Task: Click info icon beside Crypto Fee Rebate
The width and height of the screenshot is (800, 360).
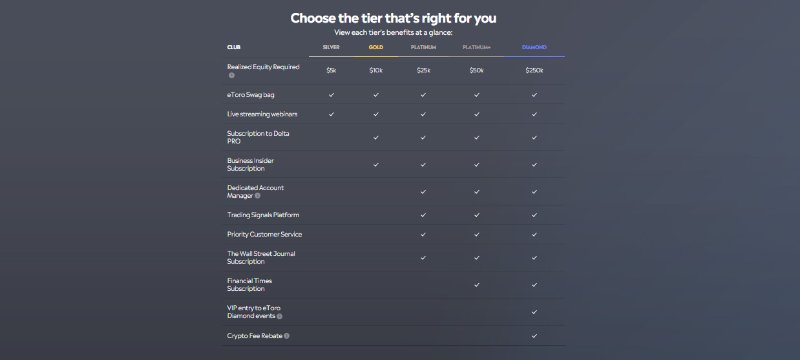Action: (x=287, y=336)
